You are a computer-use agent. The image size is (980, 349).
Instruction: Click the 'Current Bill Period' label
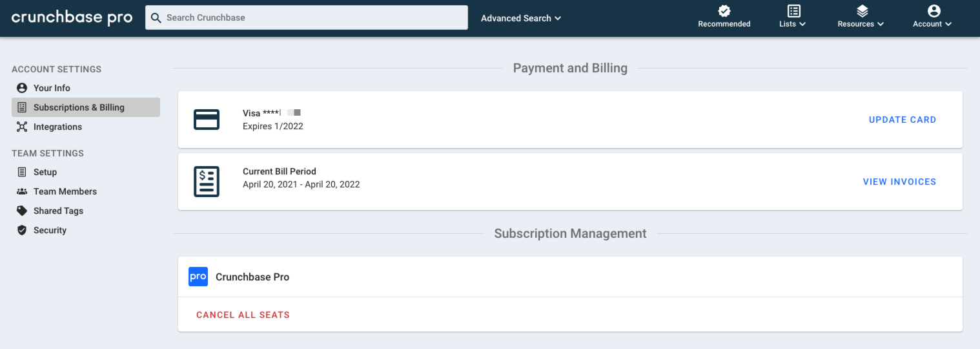280,171
